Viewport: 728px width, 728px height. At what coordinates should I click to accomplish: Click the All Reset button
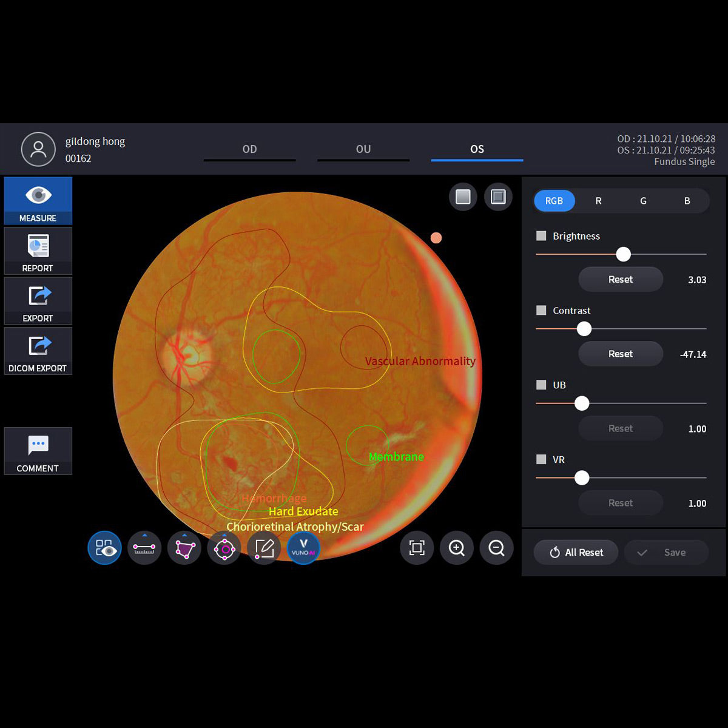[575, 552]
